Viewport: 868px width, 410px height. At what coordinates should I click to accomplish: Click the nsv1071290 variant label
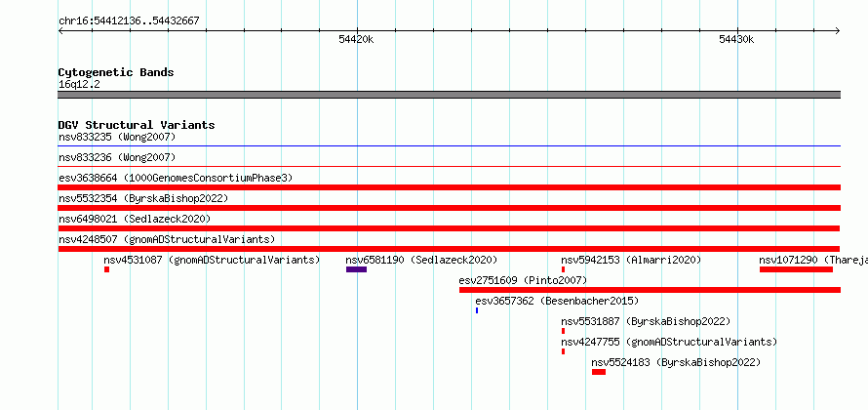pyautogui.click(x=813, y=260)
